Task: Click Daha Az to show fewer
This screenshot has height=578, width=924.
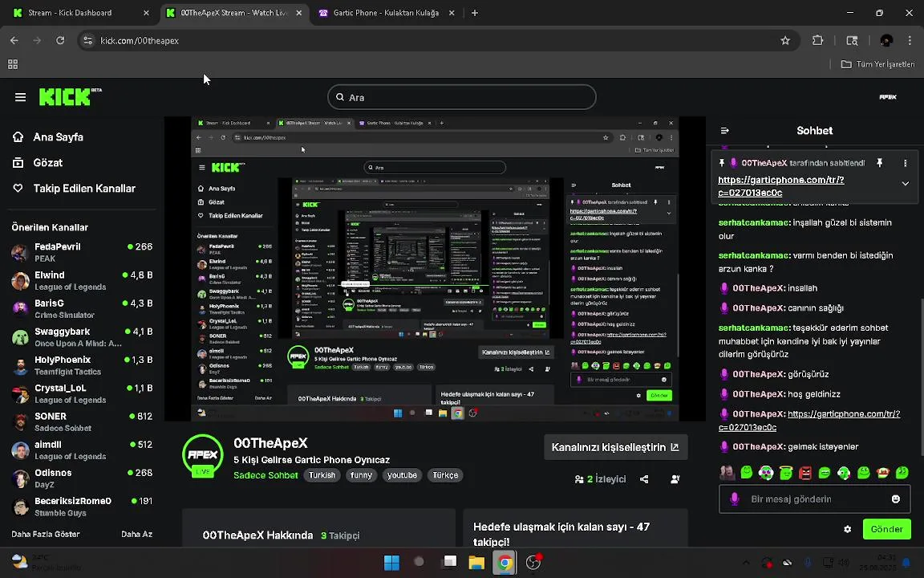Action: click(136, 535)
